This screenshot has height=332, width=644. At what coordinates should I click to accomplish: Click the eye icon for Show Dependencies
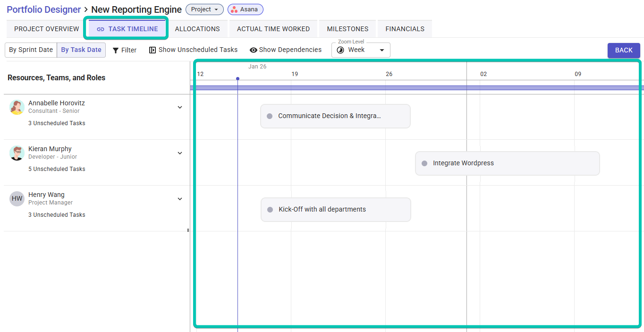click(x=254, y=50)
